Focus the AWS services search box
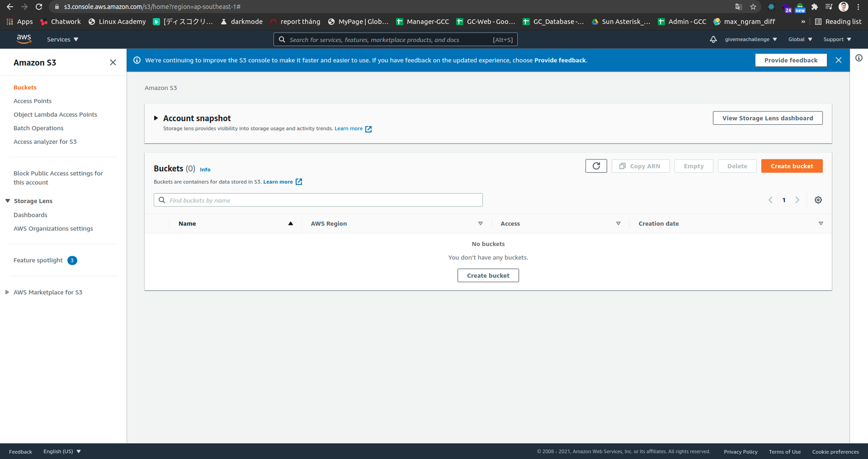The image size is (868, 459). coord(395,39)
